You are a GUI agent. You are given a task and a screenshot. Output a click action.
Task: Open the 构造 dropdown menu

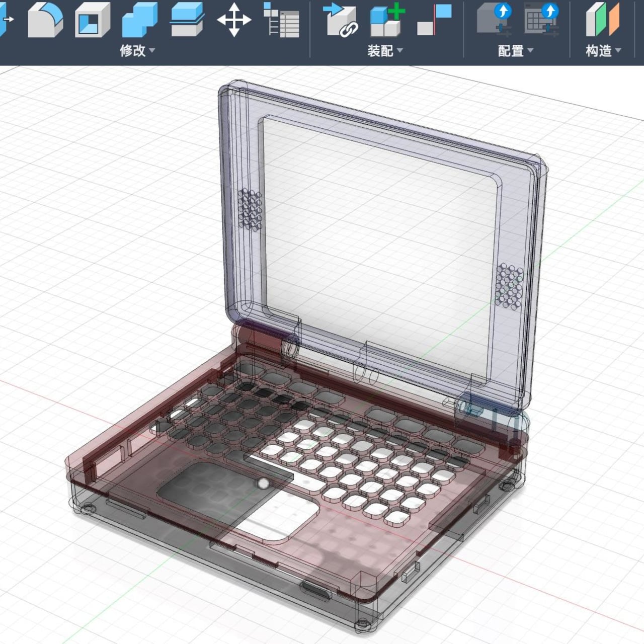603,51
